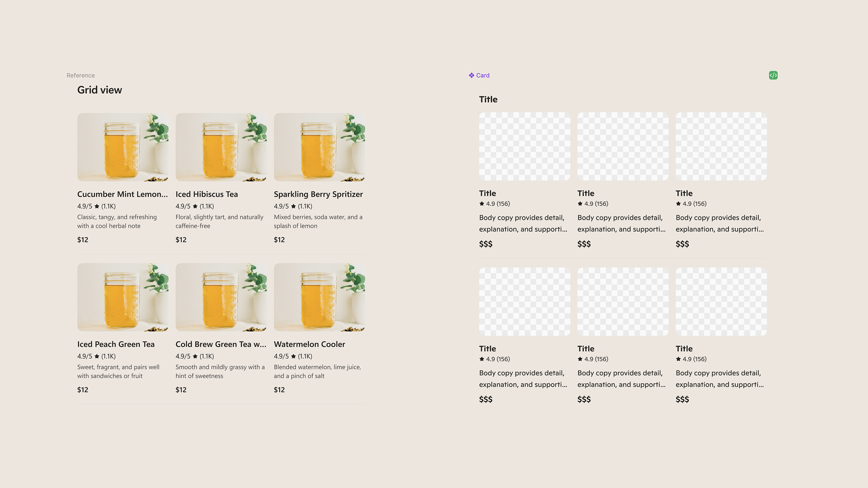
Task: Select the Grid view heading text
Action: (x=99, y=90)
